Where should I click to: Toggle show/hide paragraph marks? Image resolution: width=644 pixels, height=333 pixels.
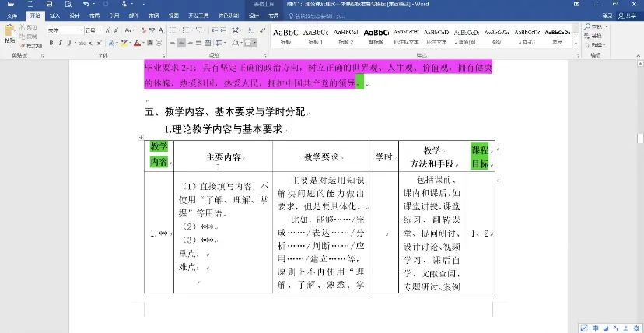262,30
